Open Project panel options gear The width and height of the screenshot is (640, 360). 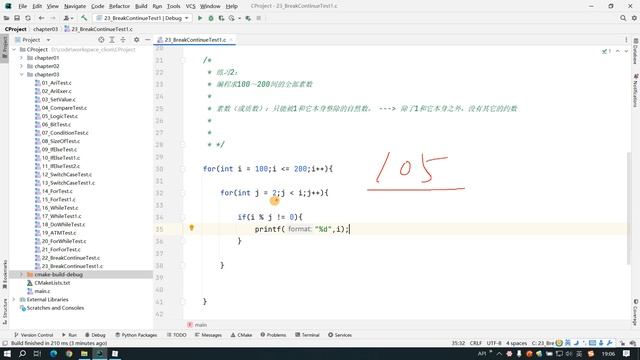[x=136, y=40]
